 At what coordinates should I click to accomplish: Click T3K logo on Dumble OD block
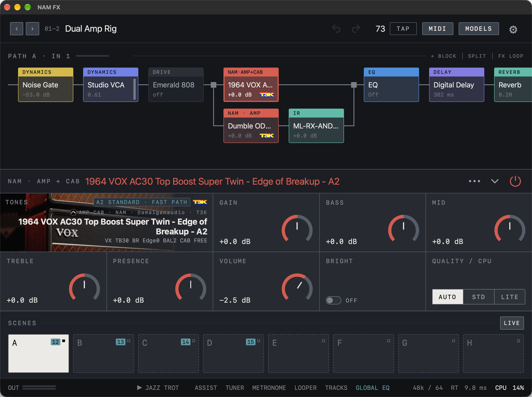(x=267, y=136)
